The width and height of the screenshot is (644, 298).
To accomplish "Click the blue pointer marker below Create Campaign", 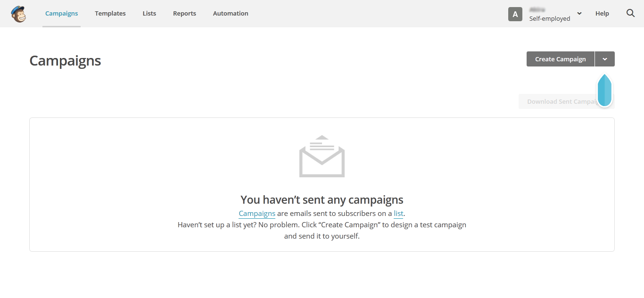I will pyautogui.click(x=605, y=90).
